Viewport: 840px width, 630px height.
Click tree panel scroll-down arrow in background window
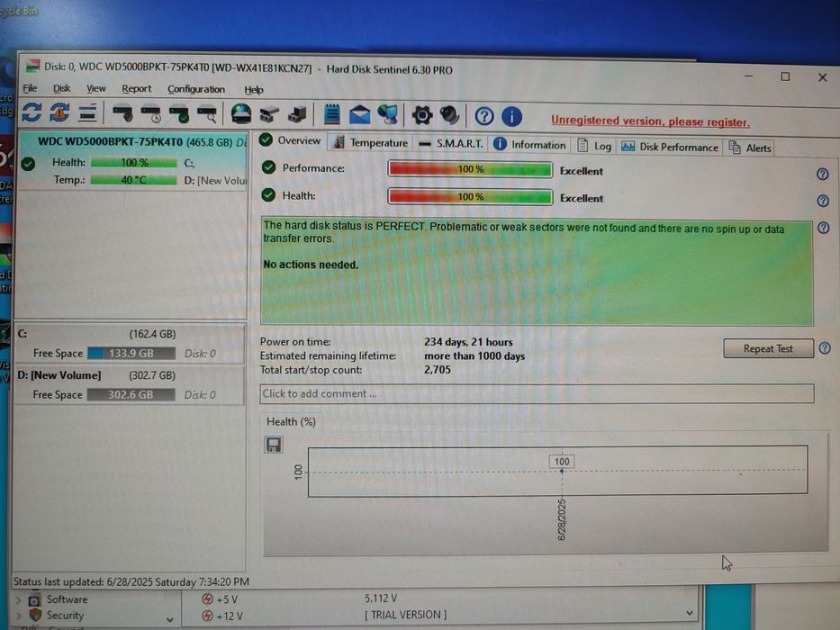click(x=170, y=620)
